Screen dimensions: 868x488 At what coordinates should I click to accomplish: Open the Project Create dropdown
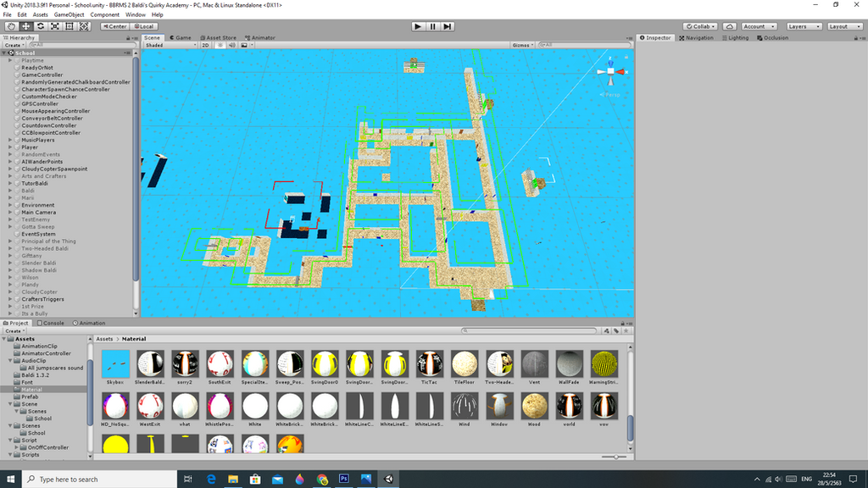click(x=14, y=331)
